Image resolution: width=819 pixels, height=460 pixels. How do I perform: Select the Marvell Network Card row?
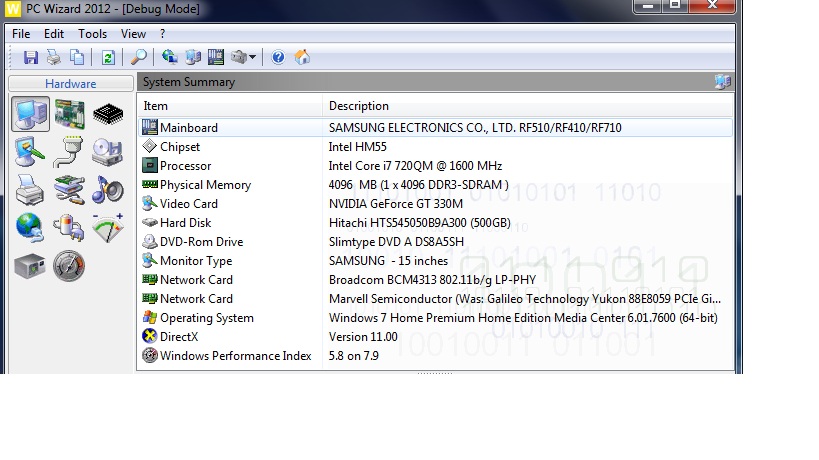click(x=436, y=299)
